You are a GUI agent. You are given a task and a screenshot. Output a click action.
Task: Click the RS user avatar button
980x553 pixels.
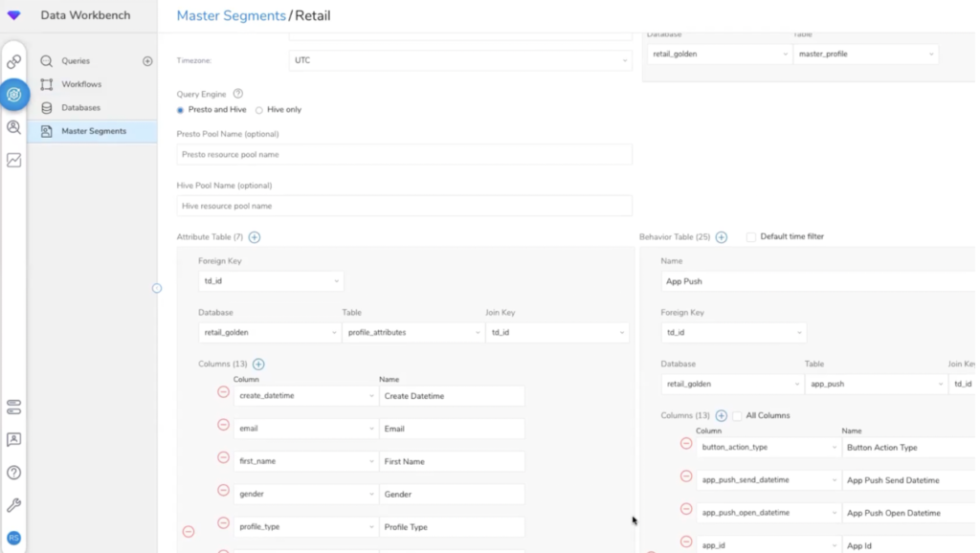coord(13,538)
